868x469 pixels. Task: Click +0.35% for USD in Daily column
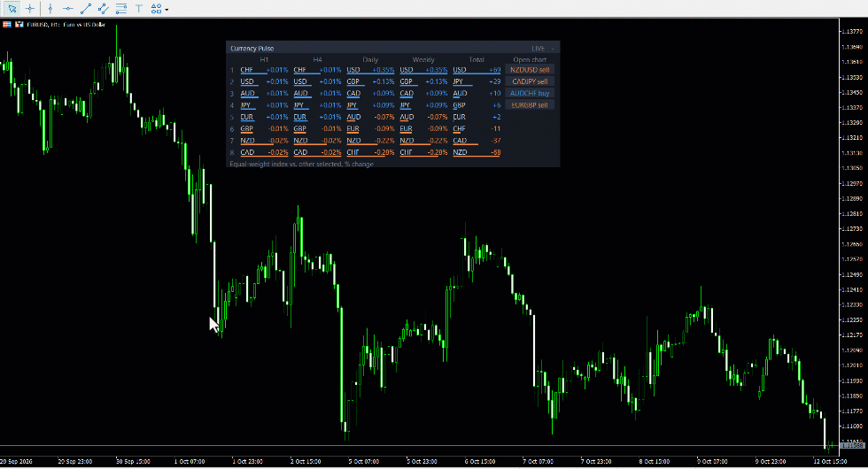point(383,70)
